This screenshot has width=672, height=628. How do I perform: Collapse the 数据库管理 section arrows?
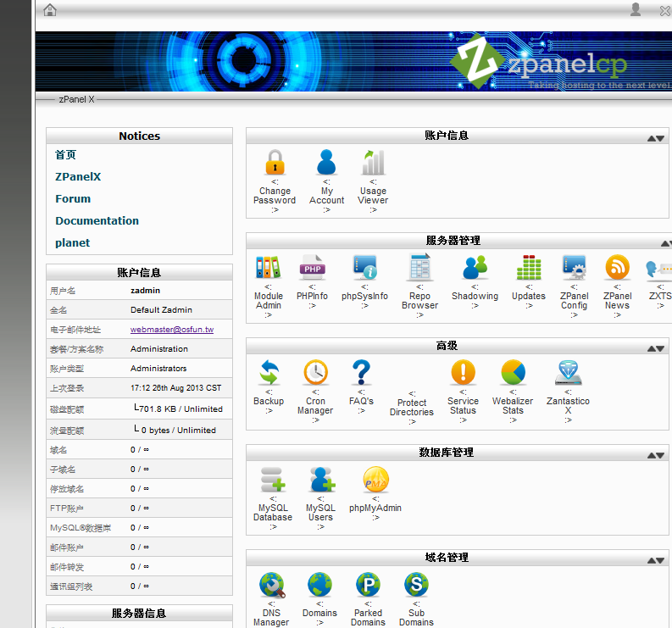coord(656,455)
